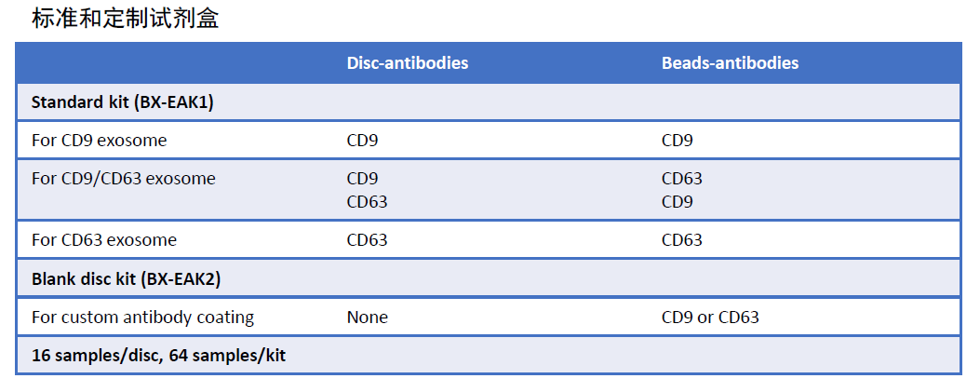Select beads CD63 text in CD9/CD63 exosome row
Image resolution: width=980 pixels, height=392 pixels.
682,179
